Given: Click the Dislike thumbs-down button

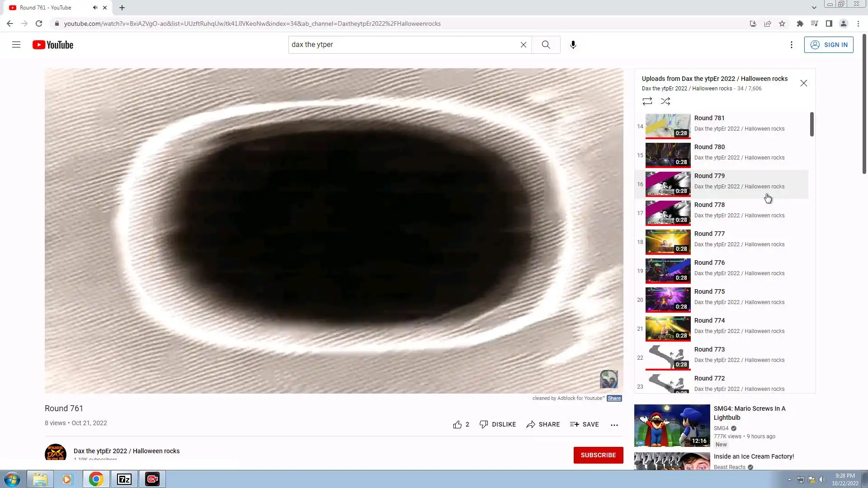Looking at the screenshot, I should coord(497,424).
